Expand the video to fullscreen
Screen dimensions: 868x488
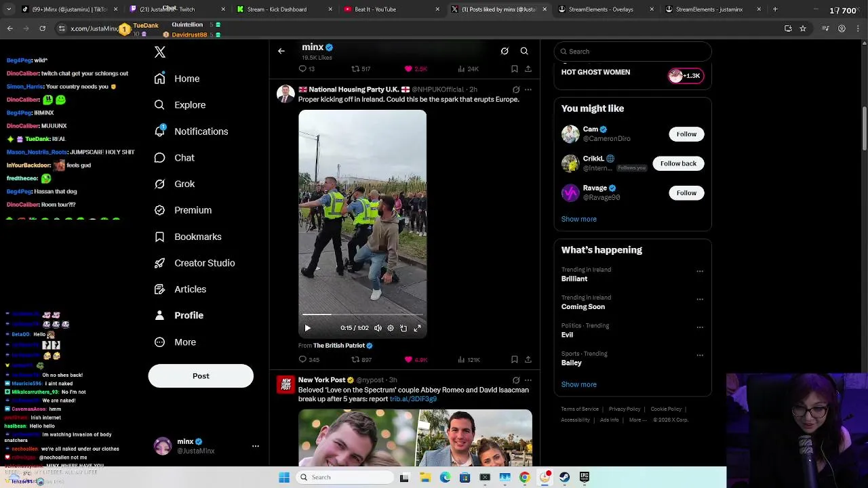pyautogui.click(x=417, y=328)
